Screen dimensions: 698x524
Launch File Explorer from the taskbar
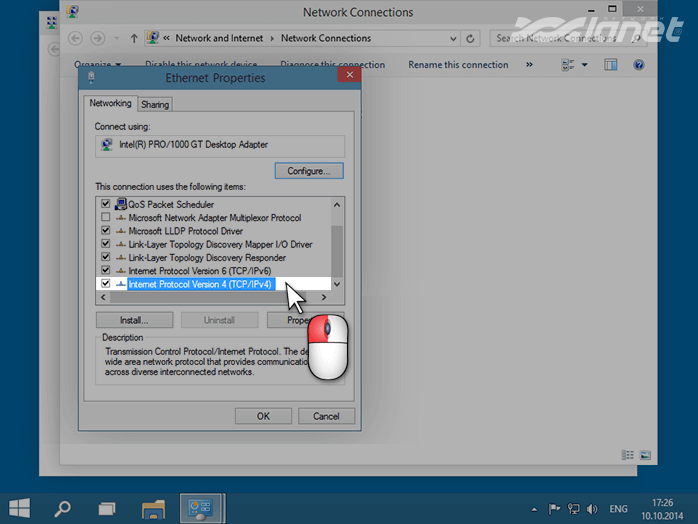[x=153, y=509]
